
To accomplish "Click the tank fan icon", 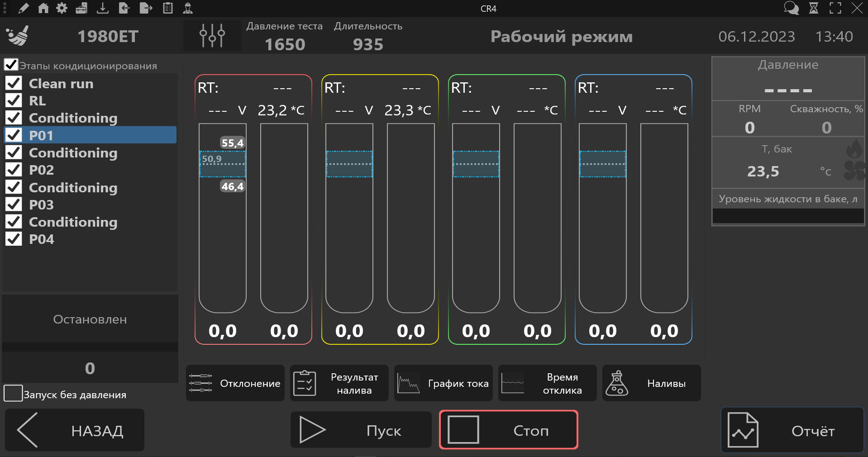I will 854,171.
